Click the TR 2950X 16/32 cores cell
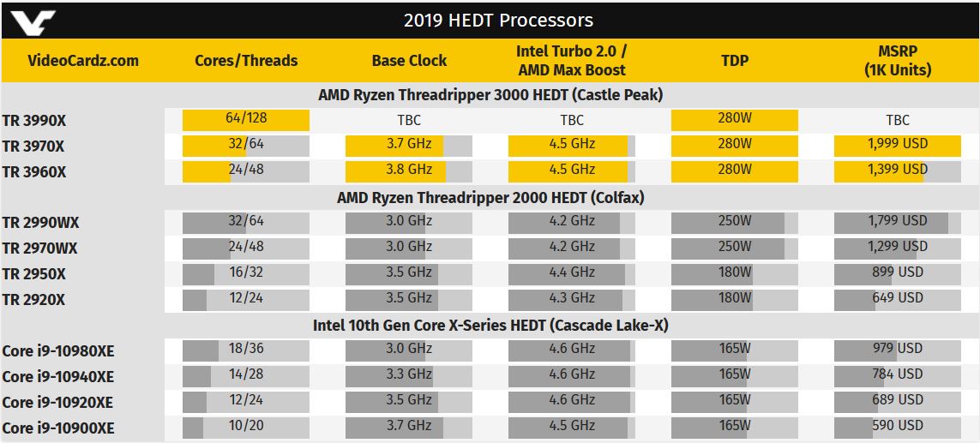Screen dimensions: 980x443 click(246, 273)
